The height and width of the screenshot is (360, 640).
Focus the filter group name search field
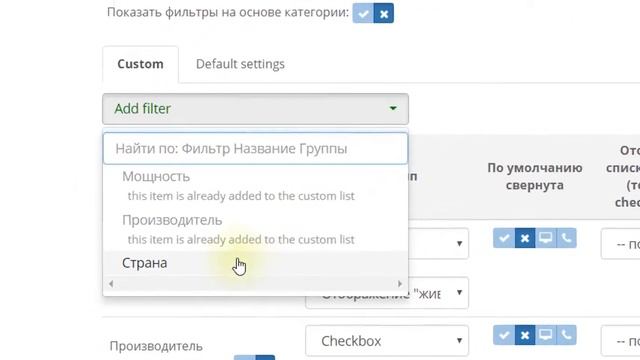[256, 149]
